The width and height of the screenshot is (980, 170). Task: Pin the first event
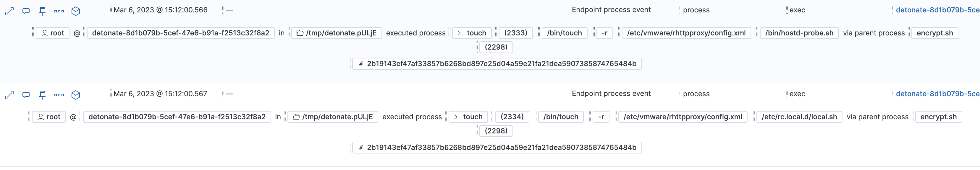pyautogui.click(x=43, y=11)
